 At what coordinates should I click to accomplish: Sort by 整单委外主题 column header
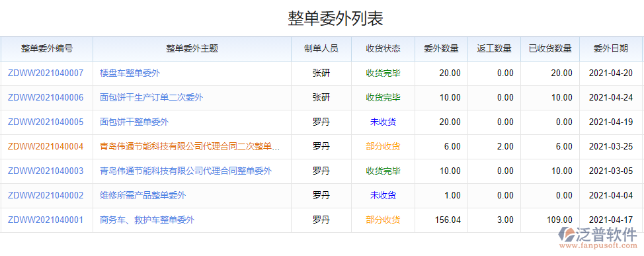[192, 49]
